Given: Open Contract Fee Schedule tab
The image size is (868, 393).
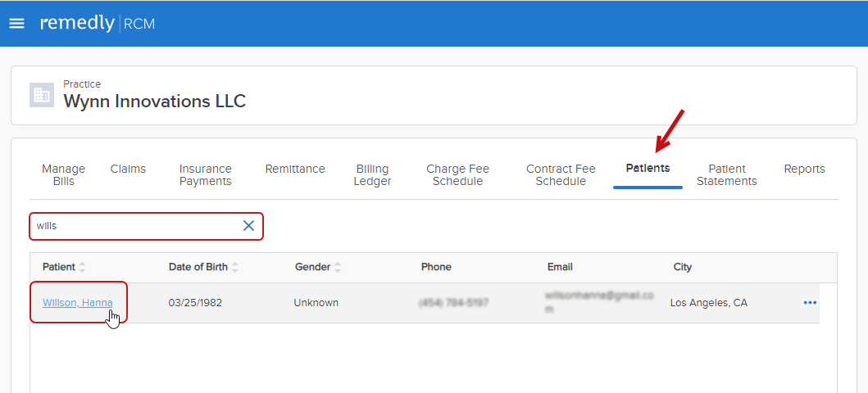Looking at the screenshot, I should [561, 175].
